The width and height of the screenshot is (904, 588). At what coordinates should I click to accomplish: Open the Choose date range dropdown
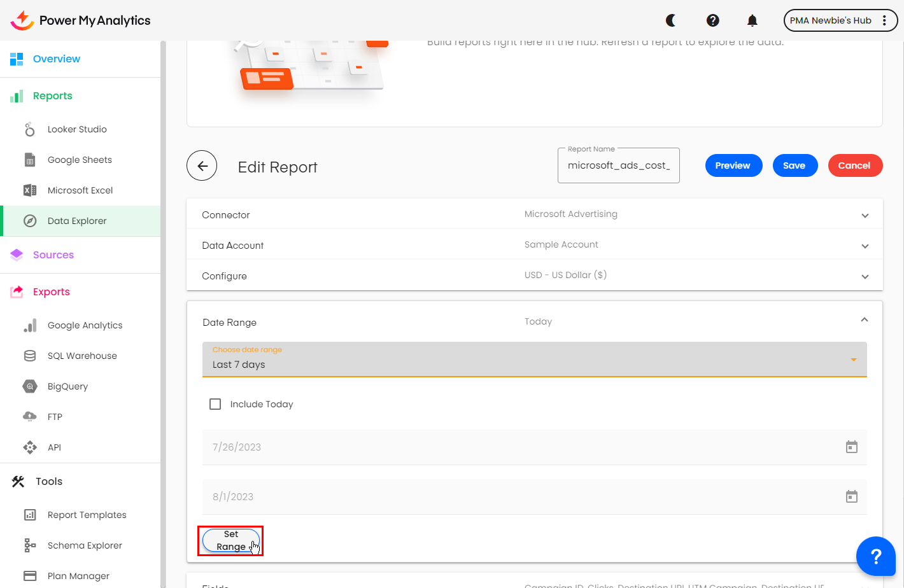point(534,360)
